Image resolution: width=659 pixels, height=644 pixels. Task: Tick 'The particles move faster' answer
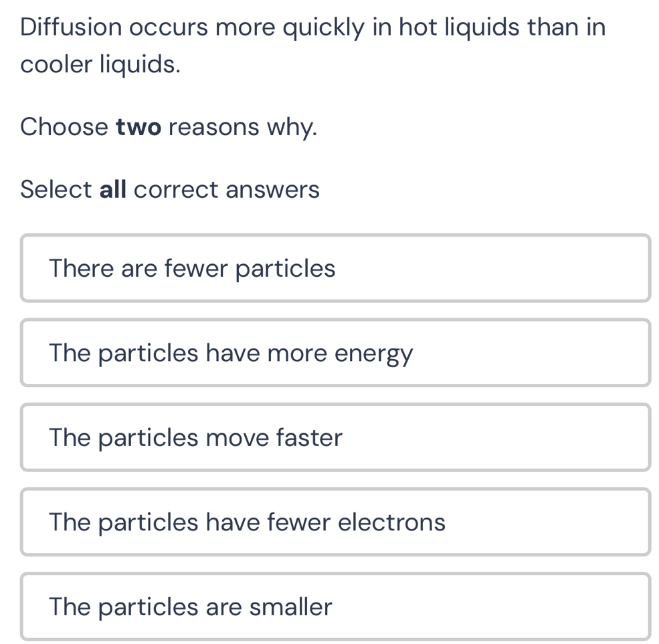(x=335, y=437)
